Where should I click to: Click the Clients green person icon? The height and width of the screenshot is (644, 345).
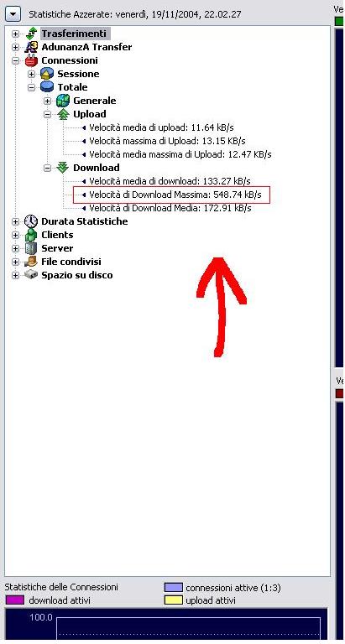(x=31, y=236)
